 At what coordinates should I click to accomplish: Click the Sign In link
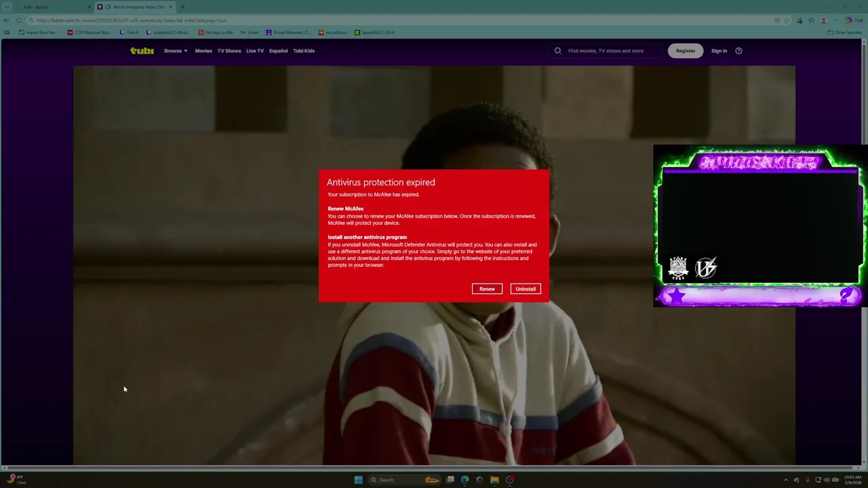pos(719,51)
